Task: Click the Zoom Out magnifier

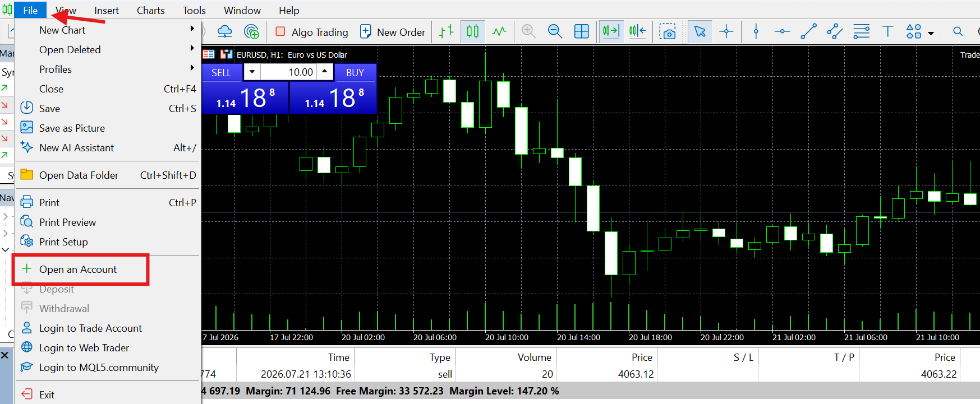Action: click(x=555, y=31)
